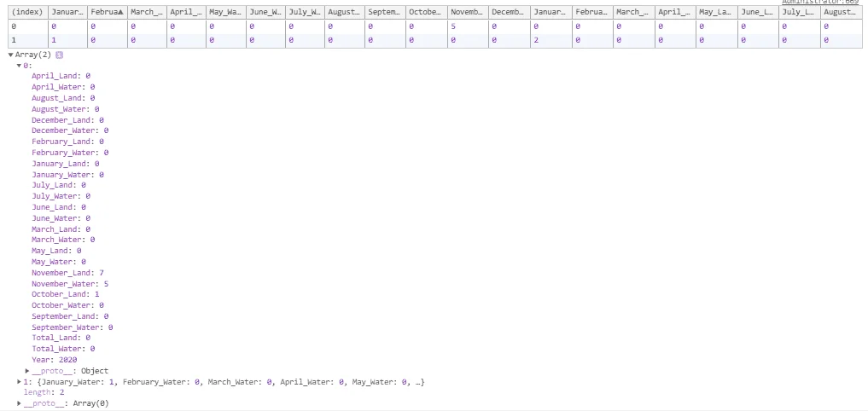The image size is (868, 411).
Task: Sort table by May_Wa... column header
Action: point(225,12)
